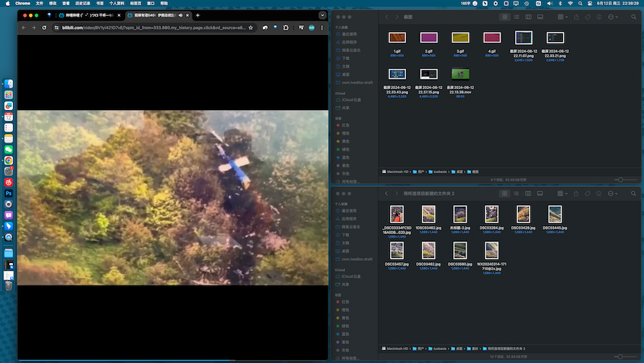Open 应用程序 in bottom Finder sidebar

coord(349,219)
